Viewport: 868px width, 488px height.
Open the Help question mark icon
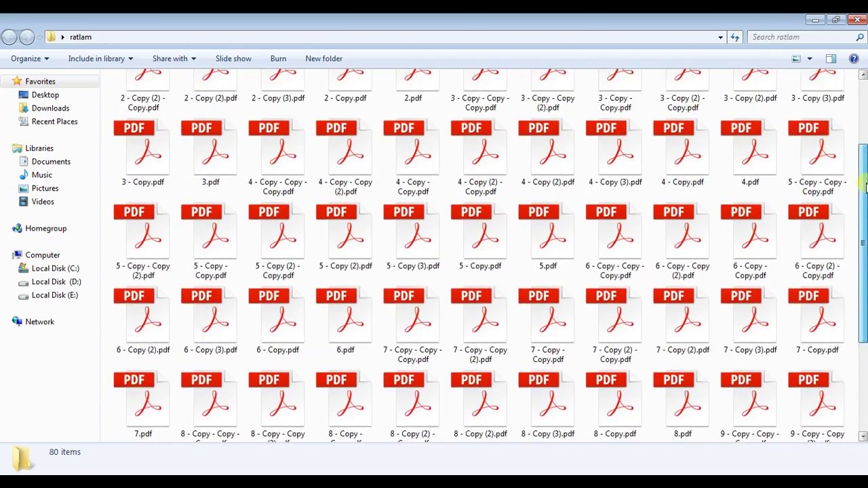tap(854, 59)
